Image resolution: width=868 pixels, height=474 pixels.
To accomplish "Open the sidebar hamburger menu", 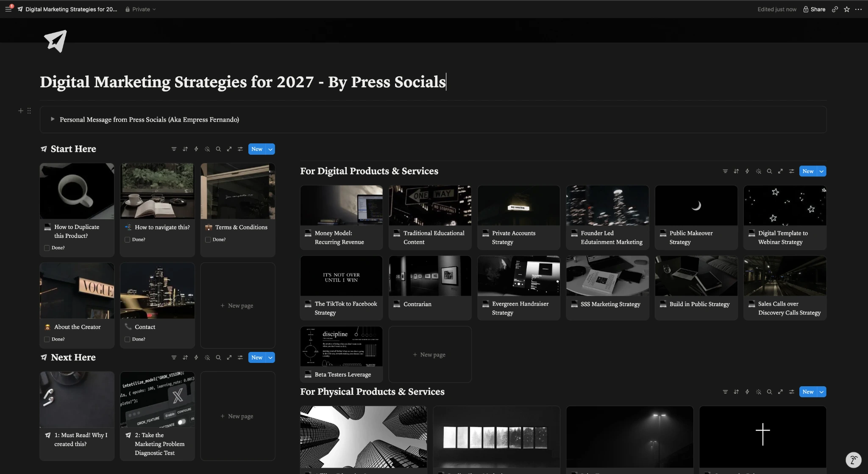I will pos(8,9).
